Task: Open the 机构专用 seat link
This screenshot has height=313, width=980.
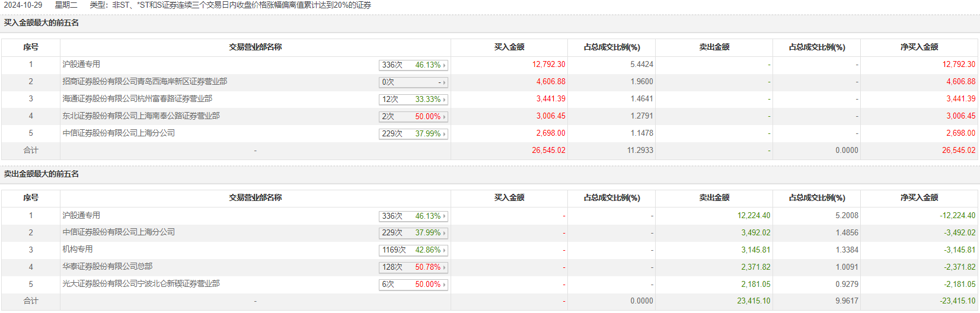Action: point(78,249)
